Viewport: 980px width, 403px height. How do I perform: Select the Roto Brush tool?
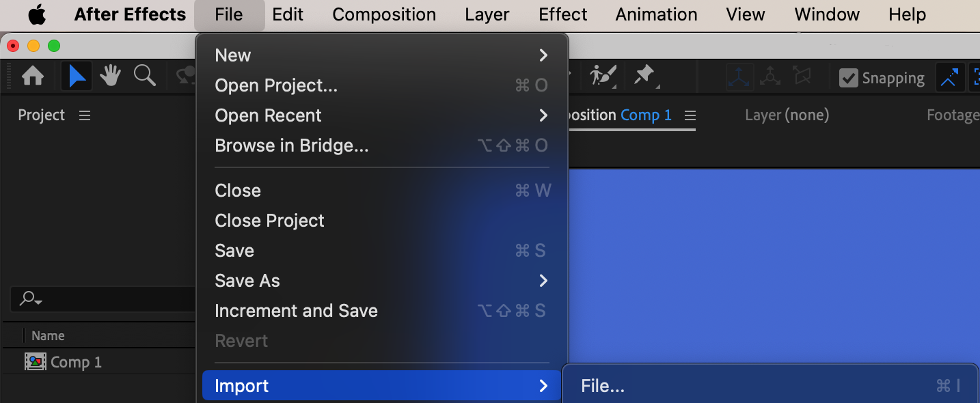(603, 76)
